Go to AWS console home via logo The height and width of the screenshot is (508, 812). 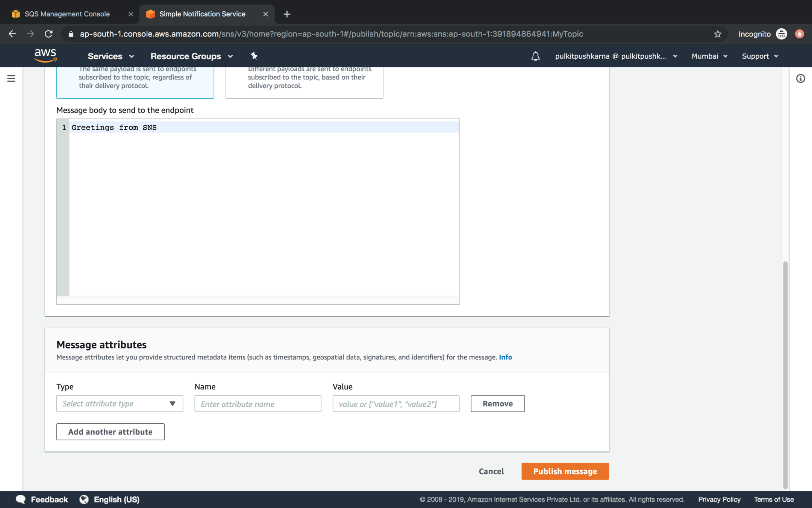click(x=45, y=56)
